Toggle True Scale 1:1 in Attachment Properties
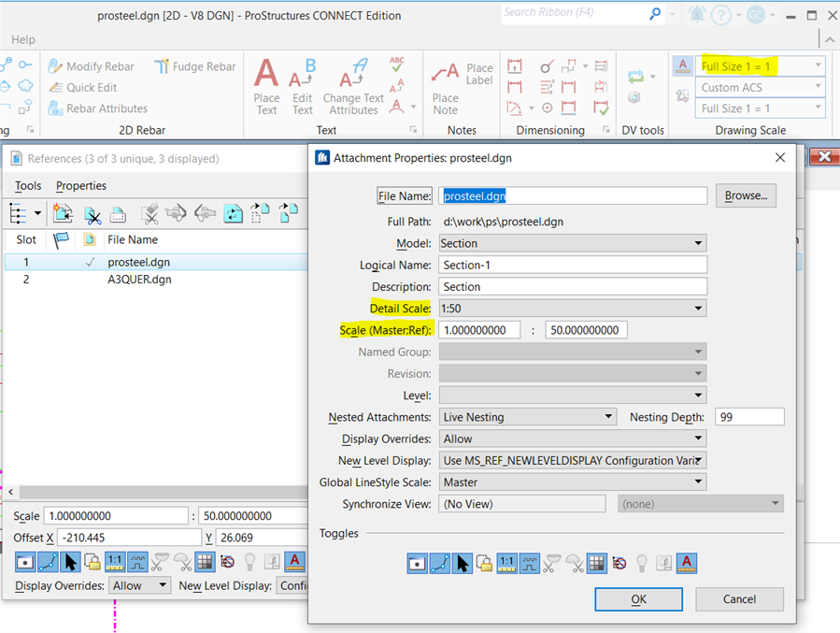 coord(506,563)
